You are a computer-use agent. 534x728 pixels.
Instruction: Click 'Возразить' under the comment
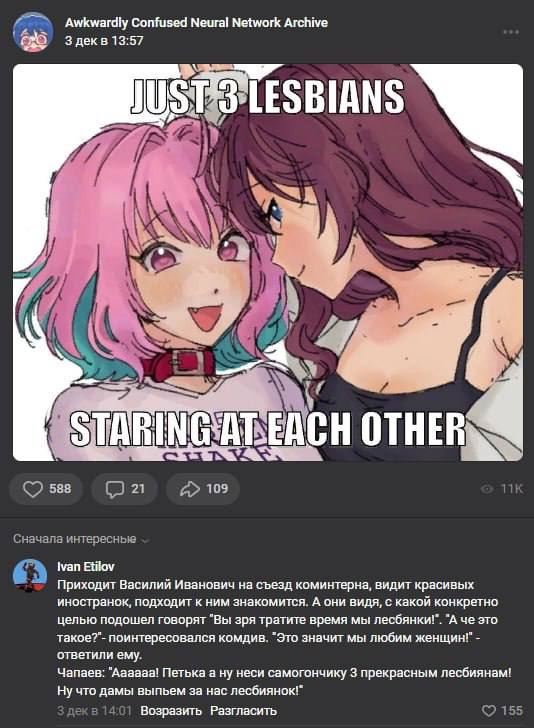[x=171, y=711]
